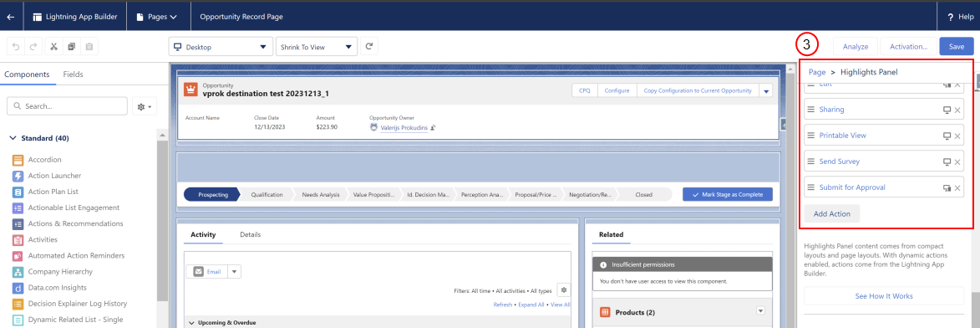Switch to the Activity tab
Image resolution: width=980 pixels, height=328 pixels.
point(203,235)
